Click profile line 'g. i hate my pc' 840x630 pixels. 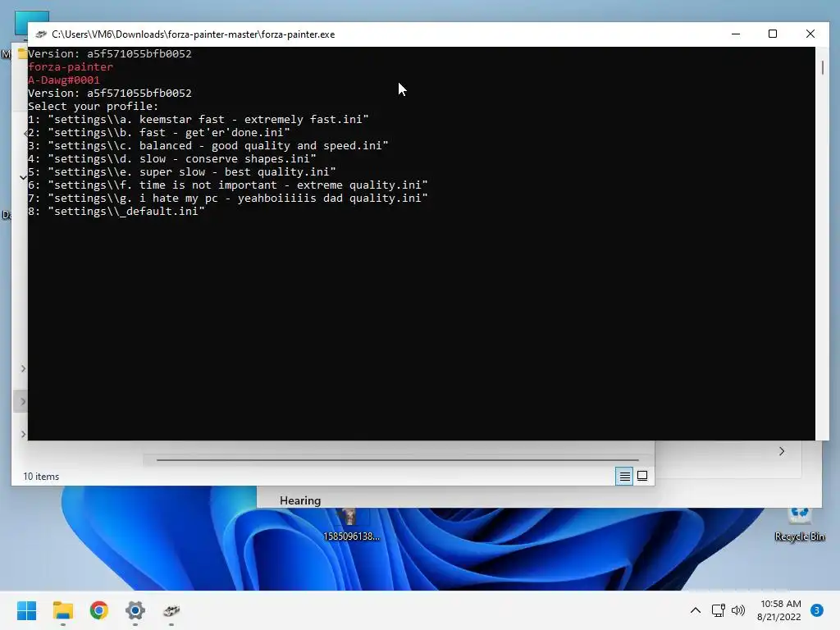coord(228,199)
